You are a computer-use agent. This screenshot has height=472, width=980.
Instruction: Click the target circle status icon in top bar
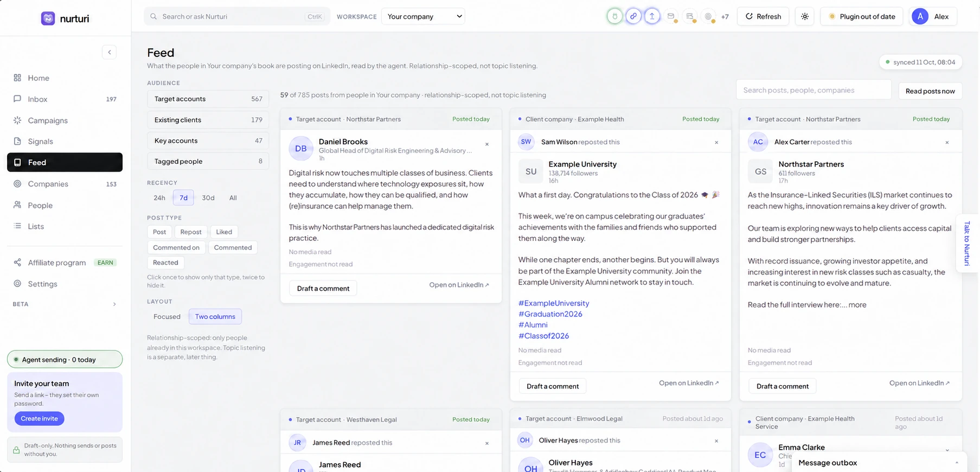[x=708, y=16]
